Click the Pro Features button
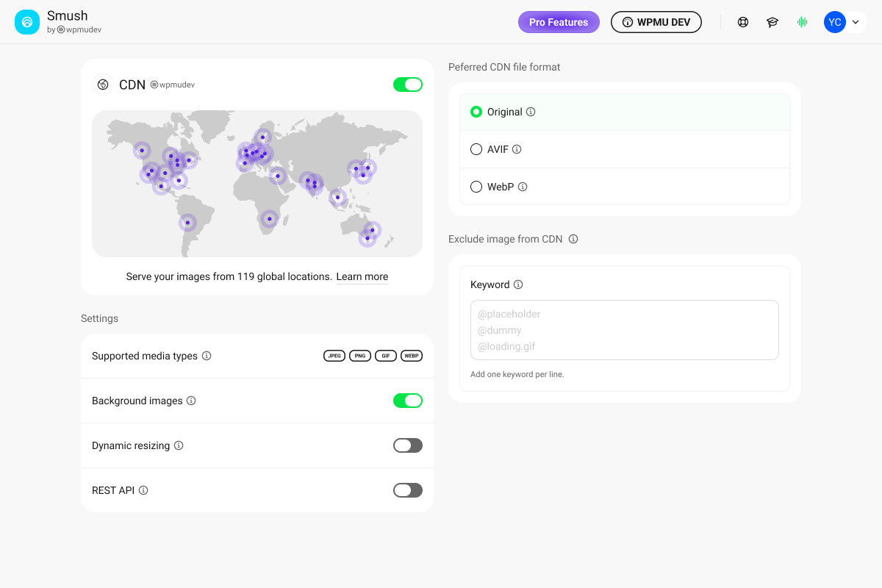This screenshot has height=588, width=882. coord(559,22)
